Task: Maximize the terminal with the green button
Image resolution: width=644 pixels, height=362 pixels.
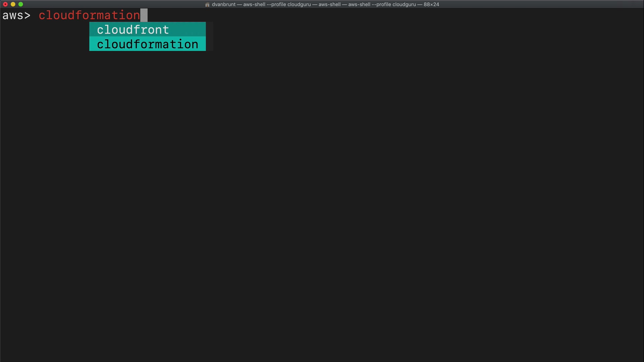Action: point(21,4)
